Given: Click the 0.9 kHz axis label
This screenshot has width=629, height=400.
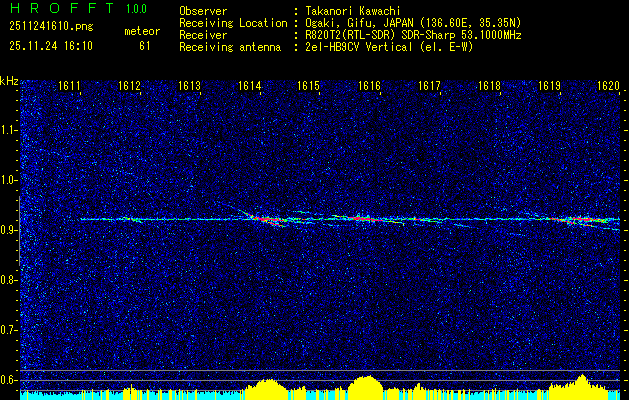Looking at the screenshot, I should point(8,230).
